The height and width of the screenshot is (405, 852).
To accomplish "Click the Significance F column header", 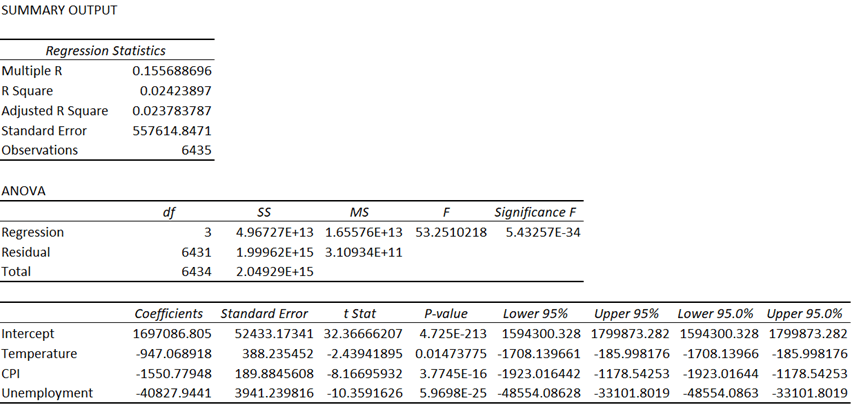I will point(535,212).
